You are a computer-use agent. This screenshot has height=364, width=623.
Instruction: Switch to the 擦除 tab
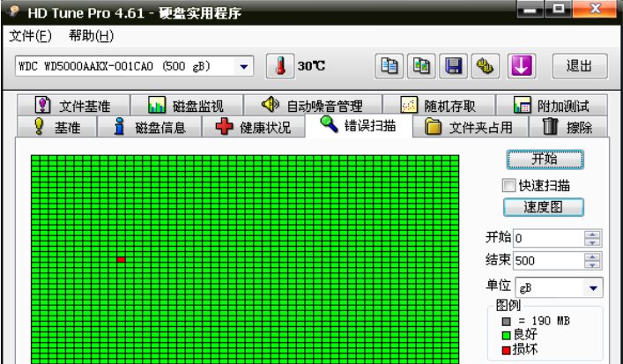(x=568, y=127)
